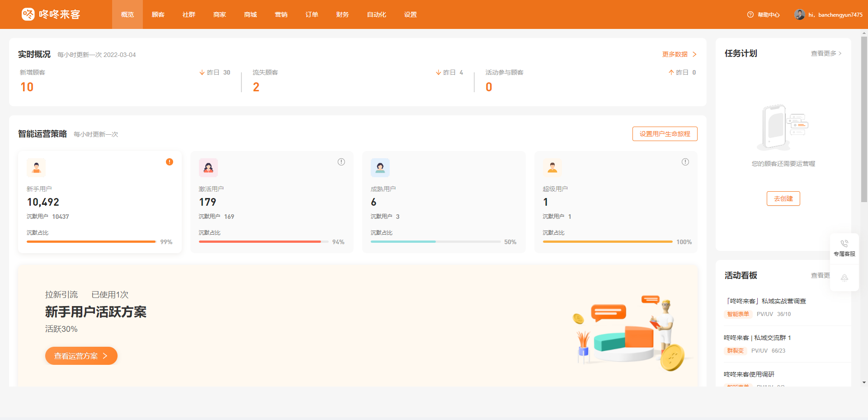Screen dimensions: 868x420
Task: Switch to the 概览 tab
Action: click(127, 14)
